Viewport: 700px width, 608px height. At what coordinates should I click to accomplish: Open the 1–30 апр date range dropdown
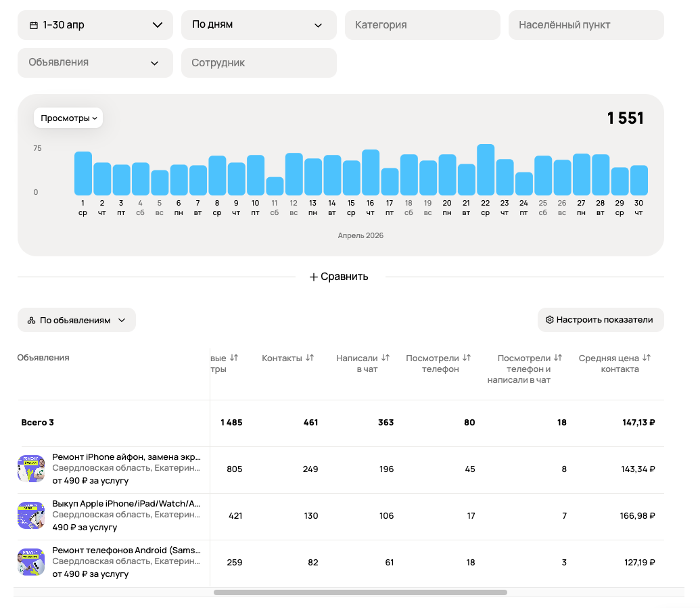95,25
